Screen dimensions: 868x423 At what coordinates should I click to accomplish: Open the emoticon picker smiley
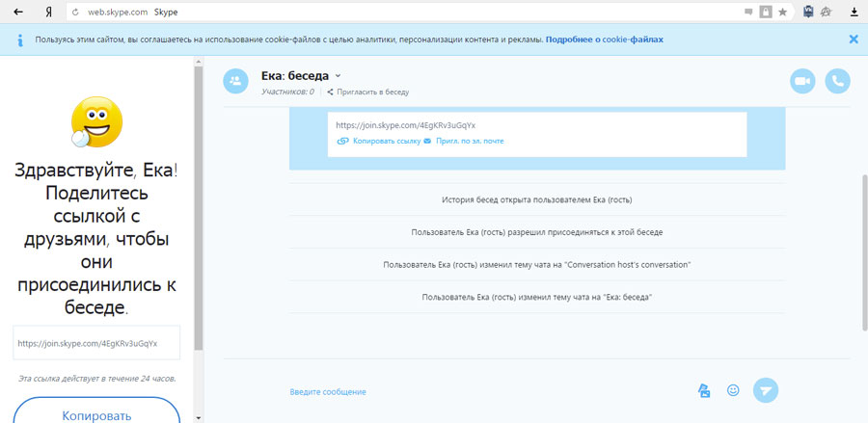[x=733, y=390]
